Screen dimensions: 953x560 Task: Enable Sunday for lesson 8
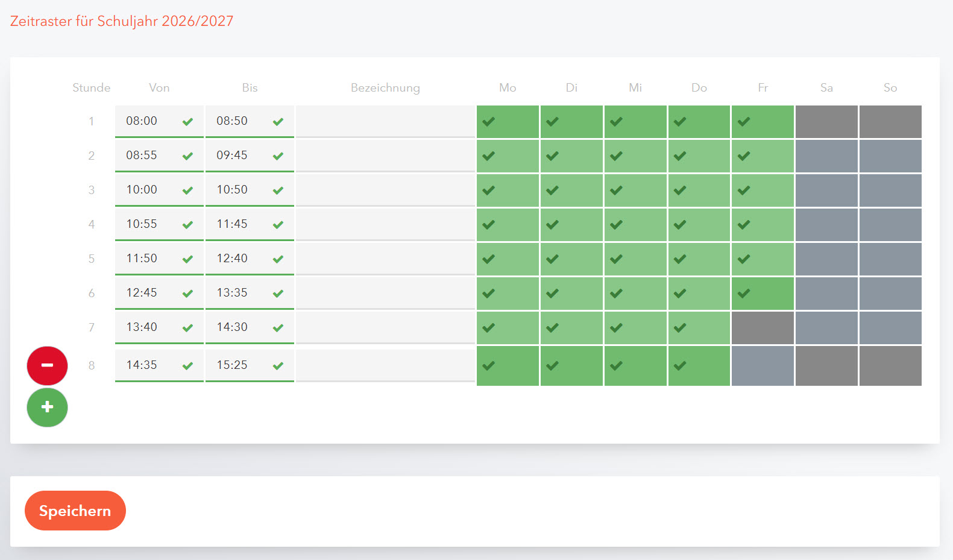click(x=890, y=365)
